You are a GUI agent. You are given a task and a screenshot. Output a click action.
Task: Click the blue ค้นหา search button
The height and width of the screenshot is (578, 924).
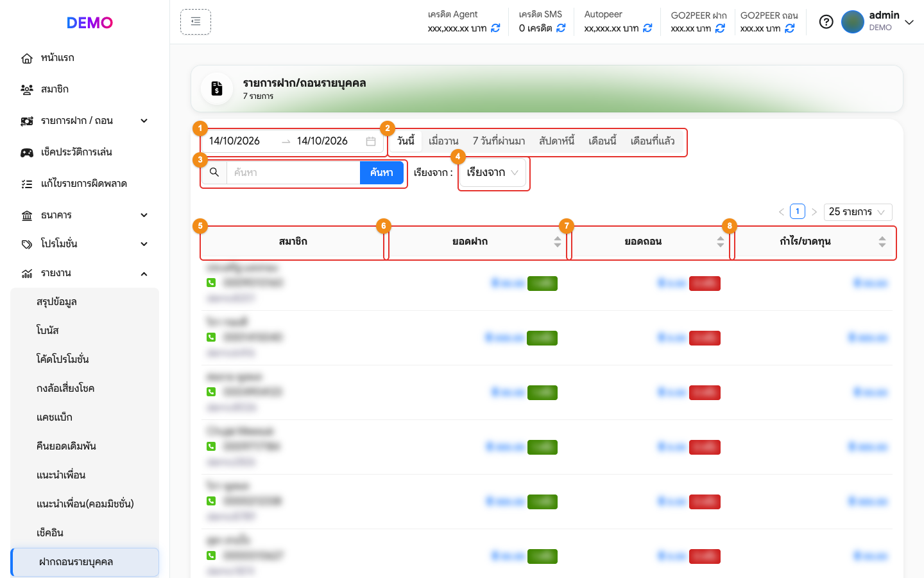click(382, 172)
